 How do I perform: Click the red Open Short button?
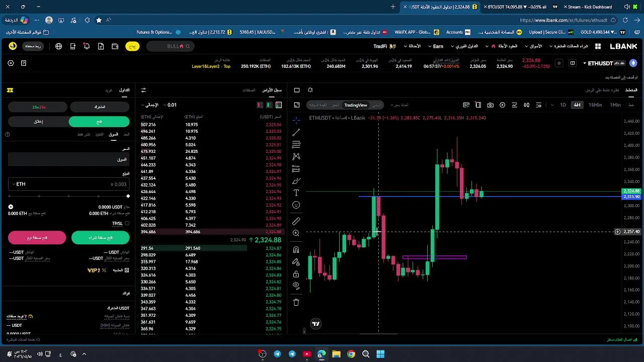pyautogui.click(x=37, y=238)
